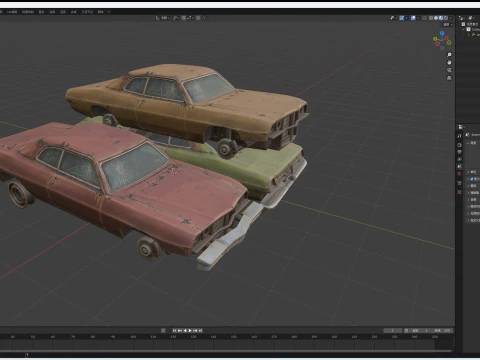Screen dimensions: 480x360
Task: Switch to the Texture Paint workspace tab
Action: pyautogui.click(x=28, y=12)
